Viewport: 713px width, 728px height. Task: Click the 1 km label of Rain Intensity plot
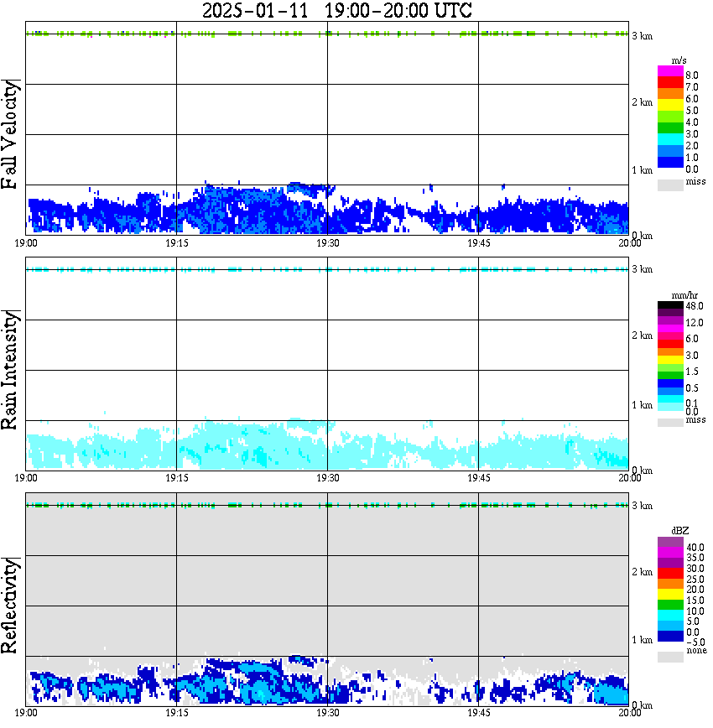point(642,405)
